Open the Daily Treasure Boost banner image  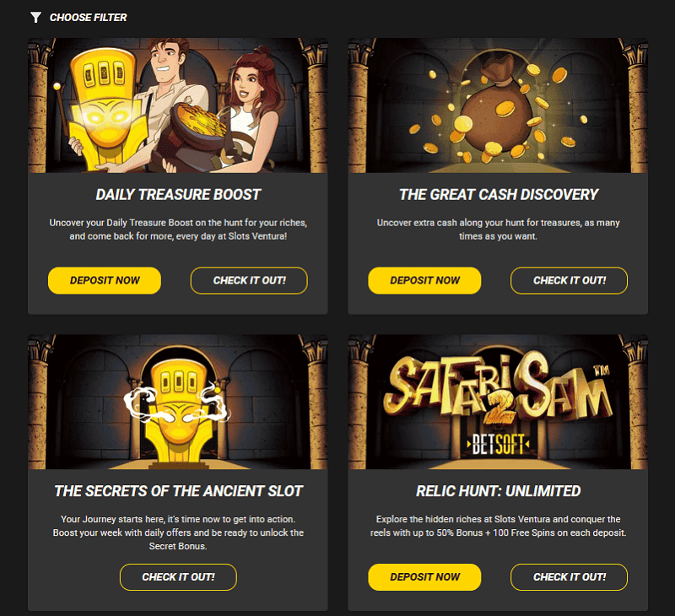[x=178, y=105]
